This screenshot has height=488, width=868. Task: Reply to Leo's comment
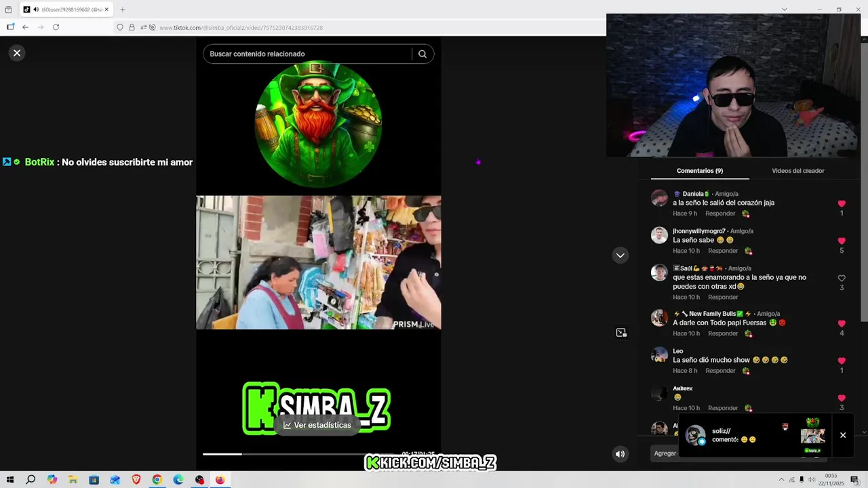720,371
